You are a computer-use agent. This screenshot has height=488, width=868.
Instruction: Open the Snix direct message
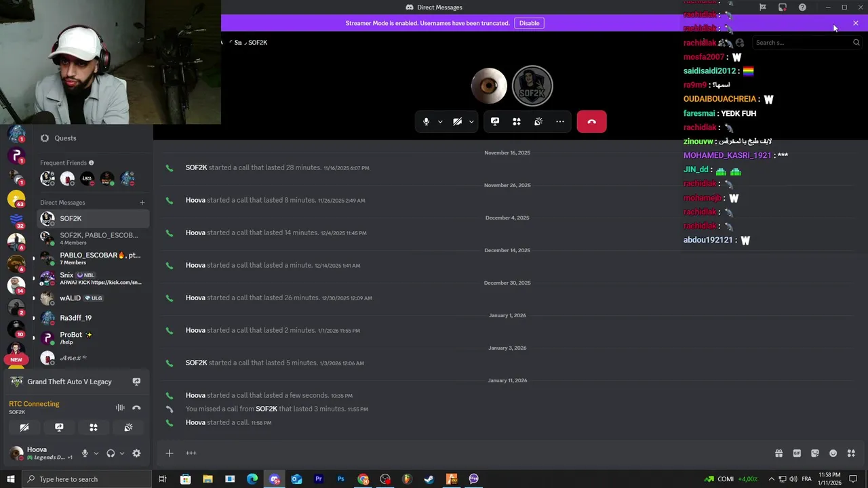(x=94, y=279)
